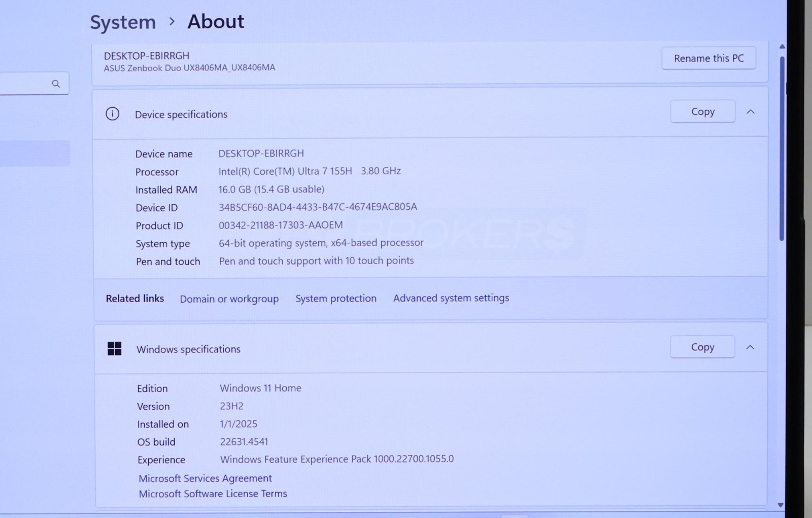Click the Device specifications section title
This screenshot has height=518, width=812.
click(181, 115)
